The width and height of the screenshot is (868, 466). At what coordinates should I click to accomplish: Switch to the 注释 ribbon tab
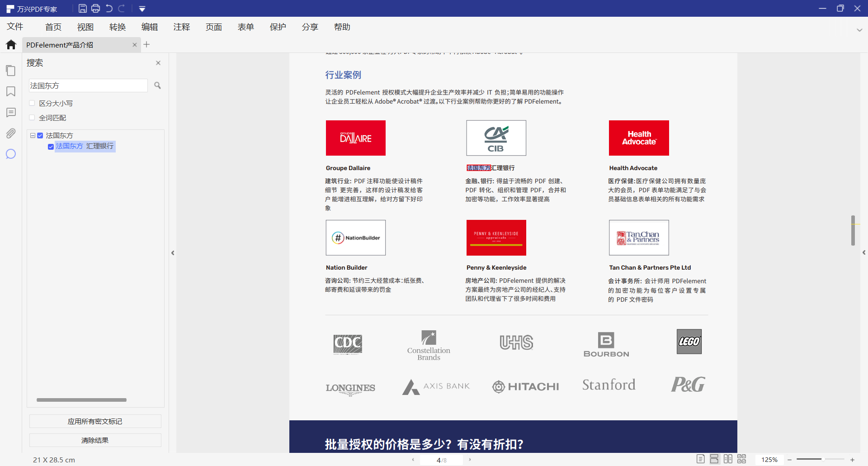pos(182,27)
